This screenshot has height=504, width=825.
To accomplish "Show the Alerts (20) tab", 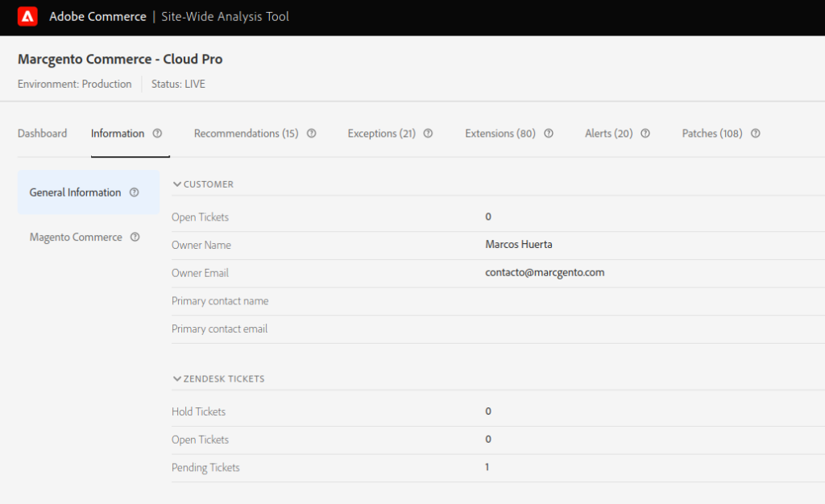I will 609,134.
